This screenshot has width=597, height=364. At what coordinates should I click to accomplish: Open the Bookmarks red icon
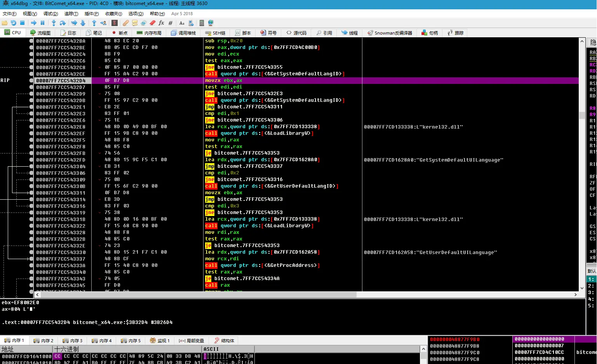(153, 23)
